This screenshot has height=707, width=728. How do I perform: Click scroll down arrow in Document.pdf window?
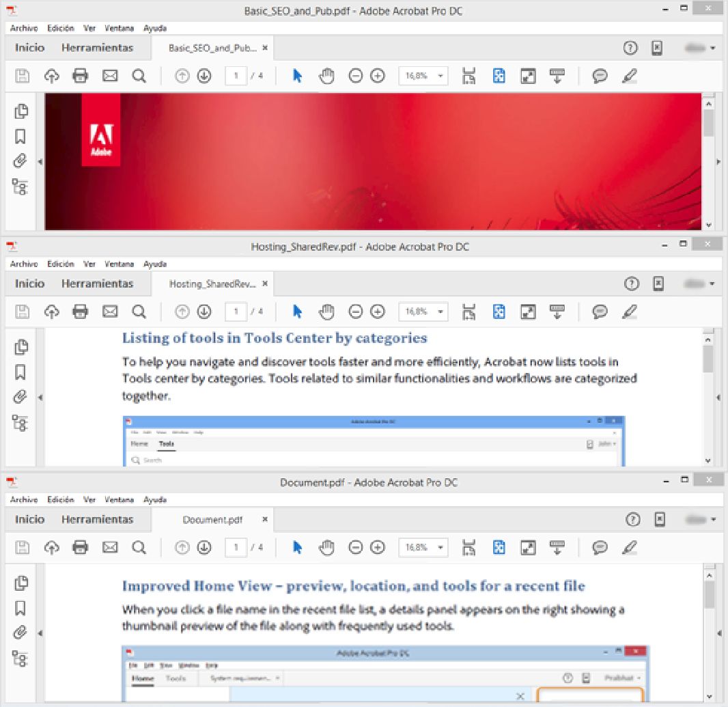[709, 696]
